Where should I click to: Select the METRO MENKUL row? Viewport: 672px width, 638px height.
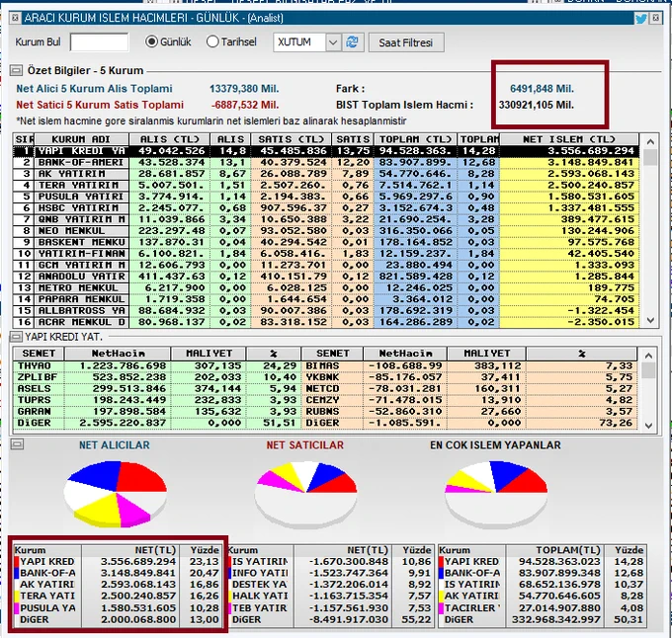326,287
